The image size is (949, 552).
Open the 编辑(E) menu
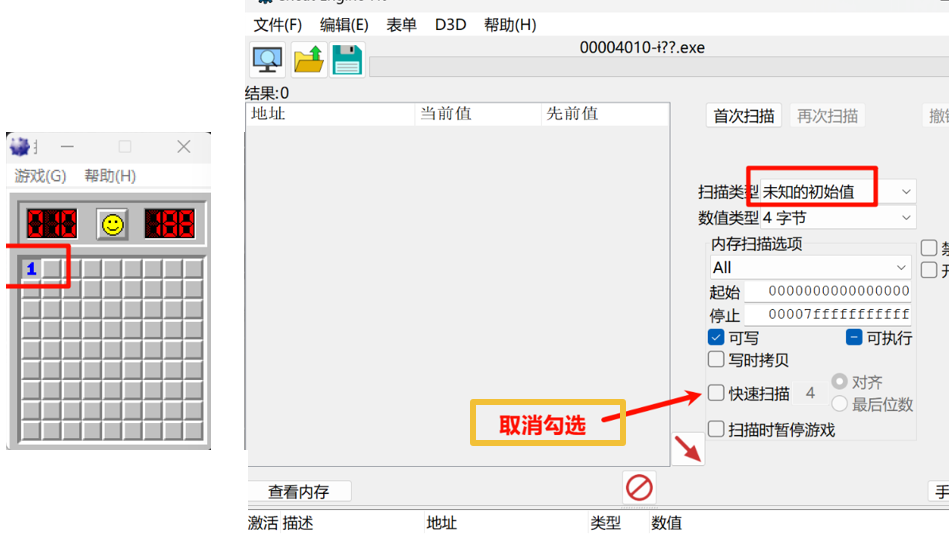pos(344,25)
